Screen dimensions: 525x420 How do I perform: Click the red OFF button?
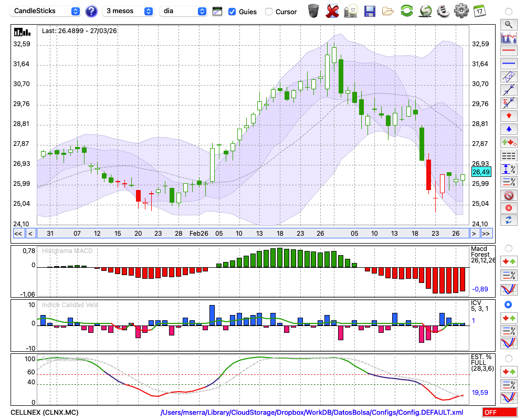click(x=499, y=412)
